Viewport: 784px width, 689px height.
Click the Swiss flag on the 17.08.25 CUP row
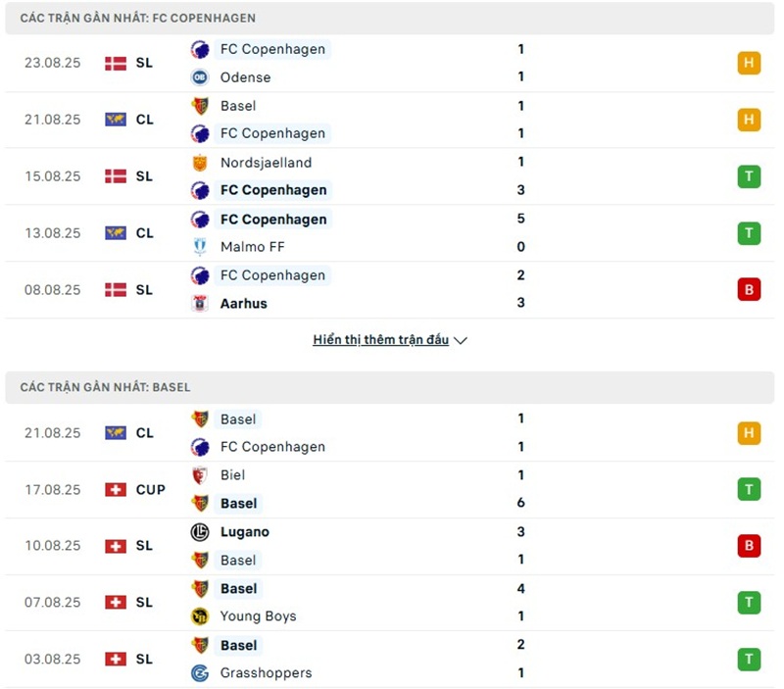click(116, 489)
